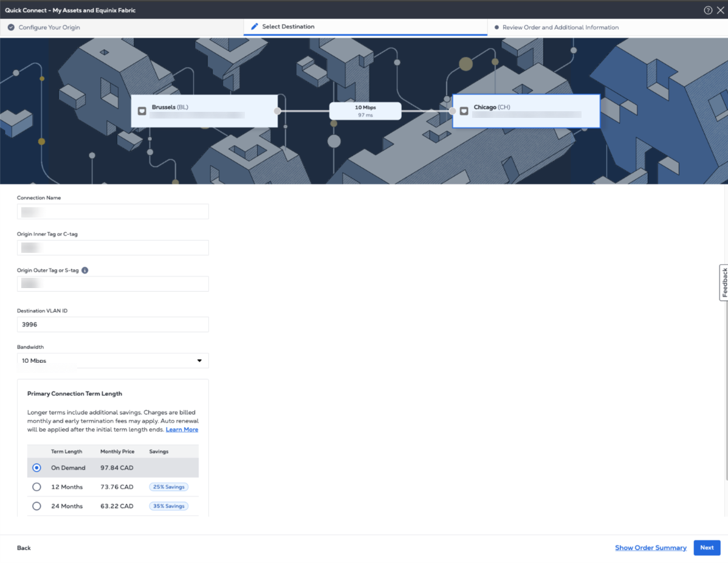
Task: Open the Learn More link
Action: pyautogui.click(x=182, y=430)
